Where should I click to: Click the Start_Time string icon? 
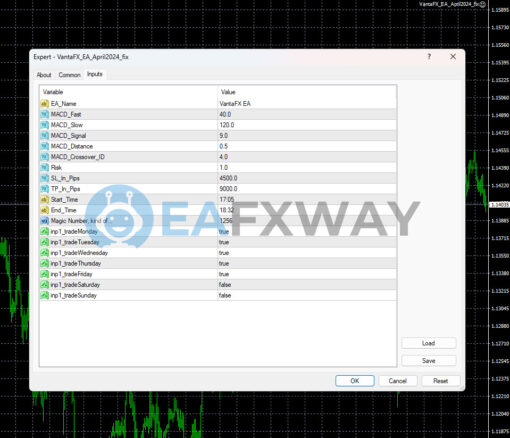[x=44, y=200]
